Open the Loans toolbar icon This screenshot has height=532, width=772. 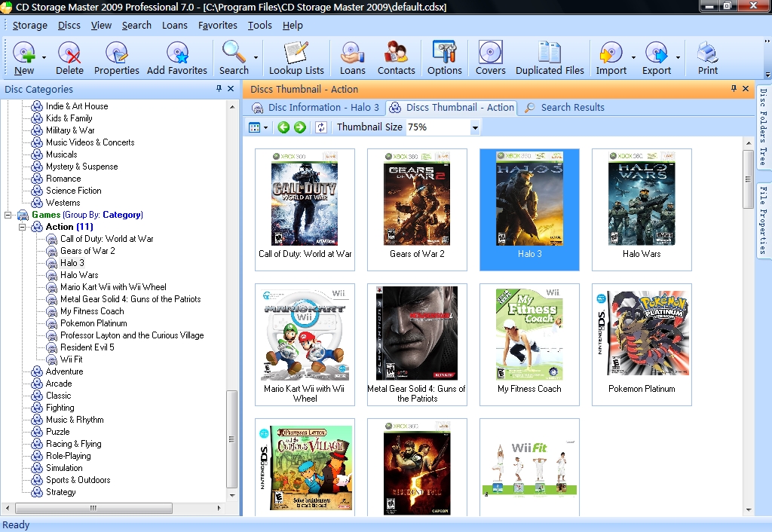pyautogui.click(x=353, y=58)
